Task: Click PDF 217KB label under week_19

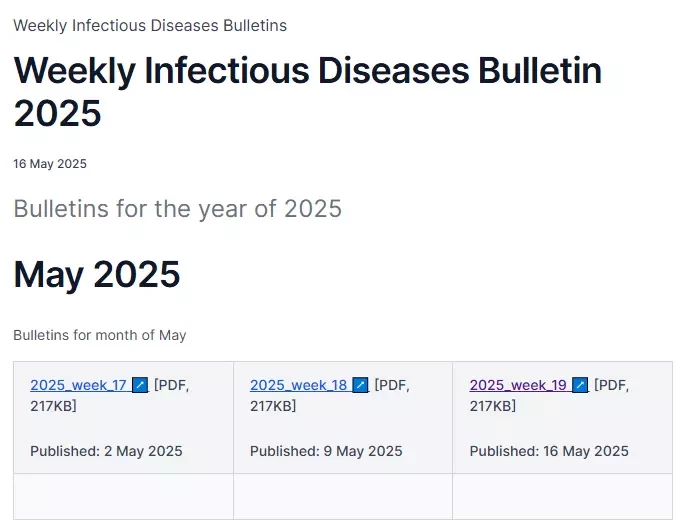Action: point(550,396)
